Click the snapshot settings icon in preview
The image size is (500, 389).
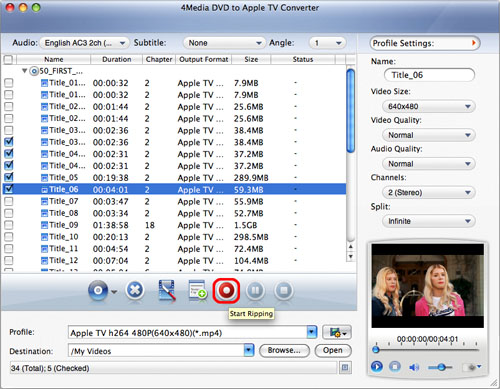pyautogui.click(x=473, y=367)
